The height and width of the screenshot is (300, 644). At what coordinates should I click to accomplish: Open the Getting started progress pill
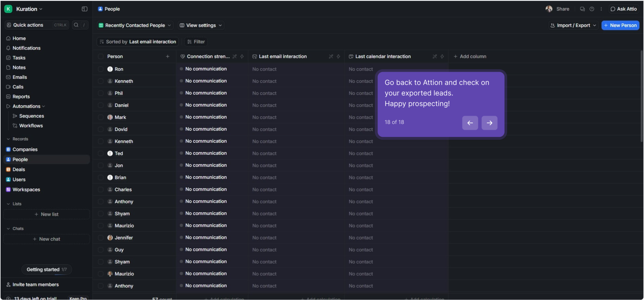(46, 269)
